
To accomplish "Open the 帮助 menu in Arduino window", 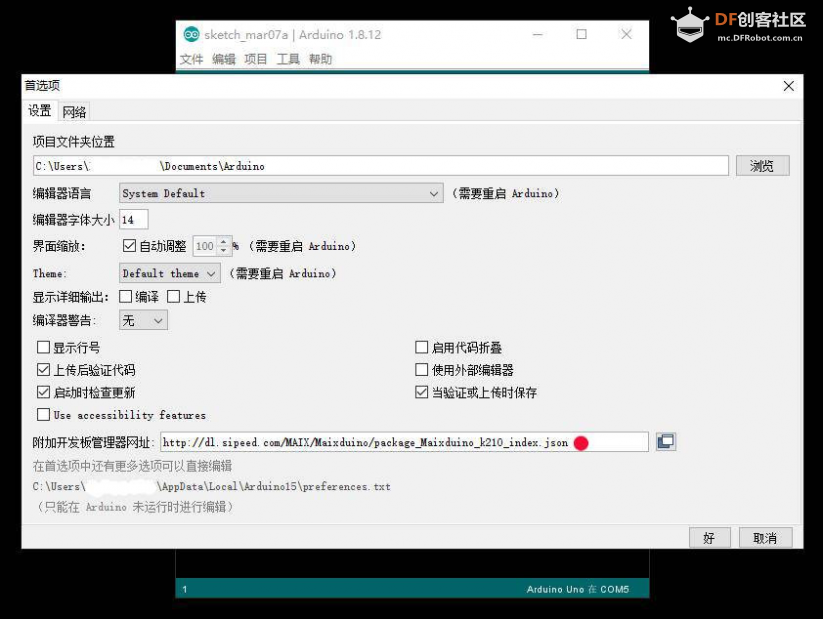I will [320, 59].
